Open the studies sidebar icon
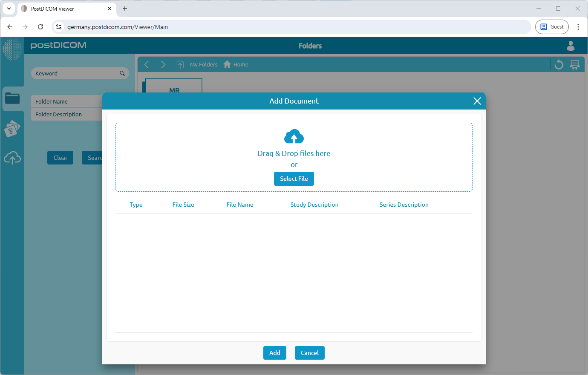The width and height of the screenshot is (588, 375). click(12, 129)
